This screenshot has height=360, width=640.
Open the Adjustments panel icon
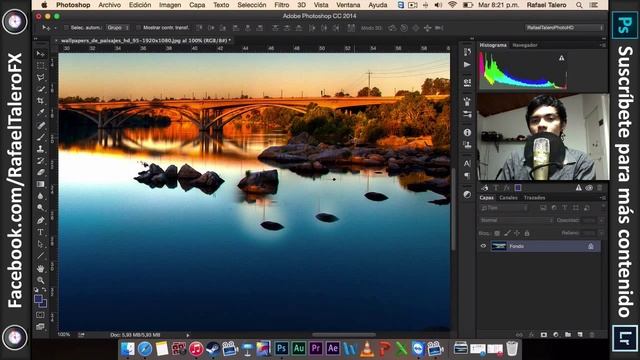[467, 194]
